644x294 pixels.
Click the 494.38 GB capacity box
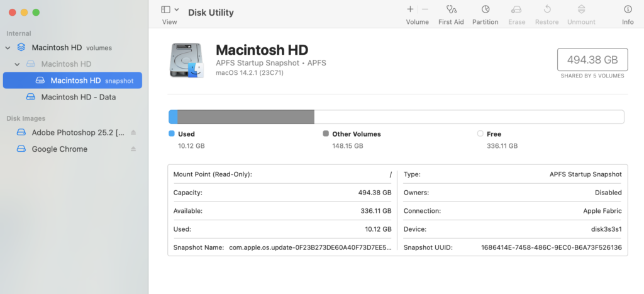pos(592,60)
